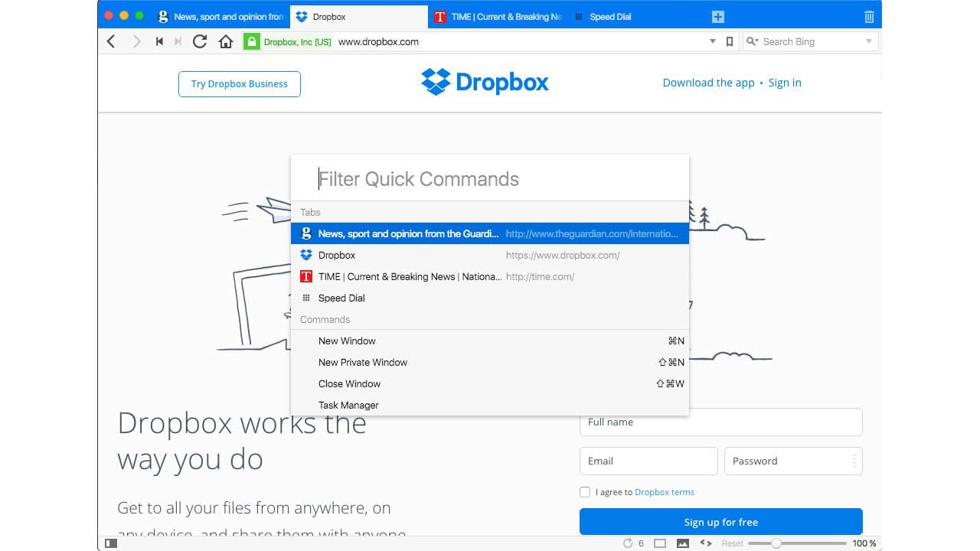Toggle the side panel from status bar

click(x=111, y=543)
